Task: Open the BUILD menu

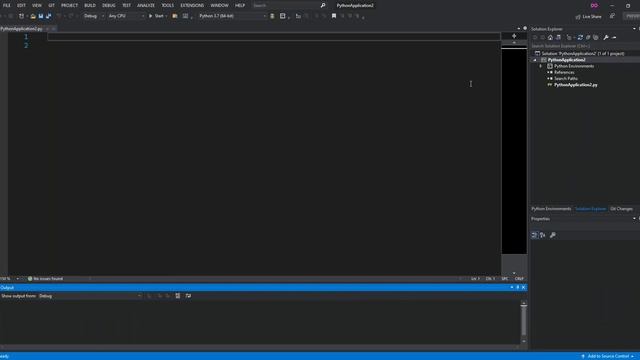Action: [90, 5]
